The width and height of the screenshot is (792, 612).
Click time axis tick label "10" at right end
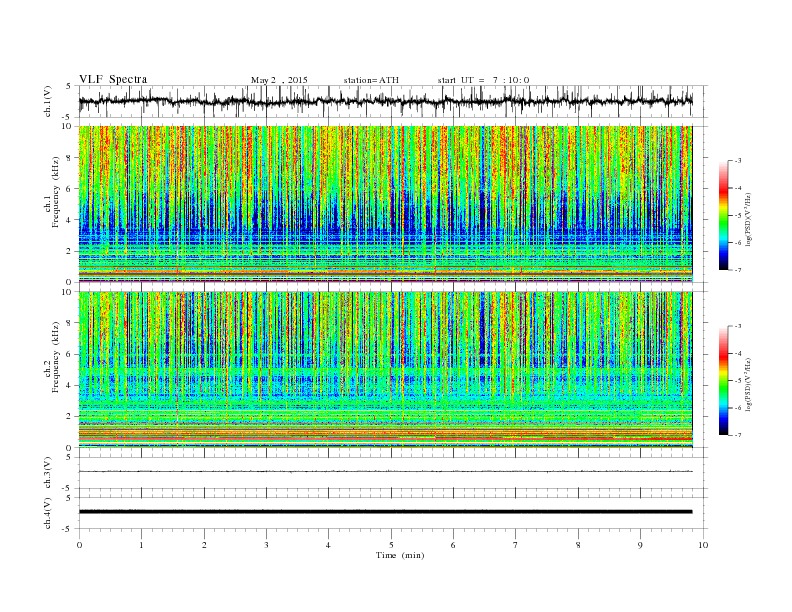coord(703,545)
